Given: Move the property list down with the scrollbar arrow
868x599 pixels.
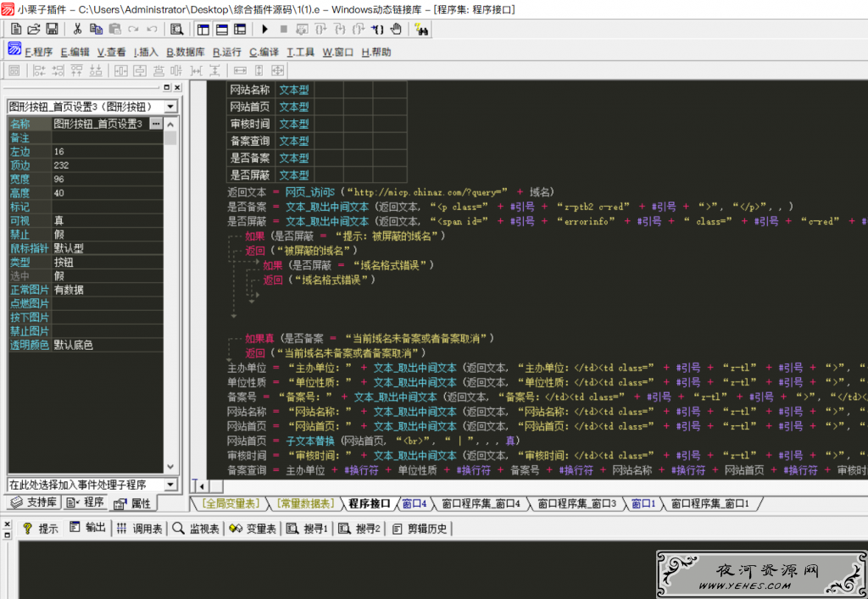Looking at the screenshot, I should (x=170, y=467).
